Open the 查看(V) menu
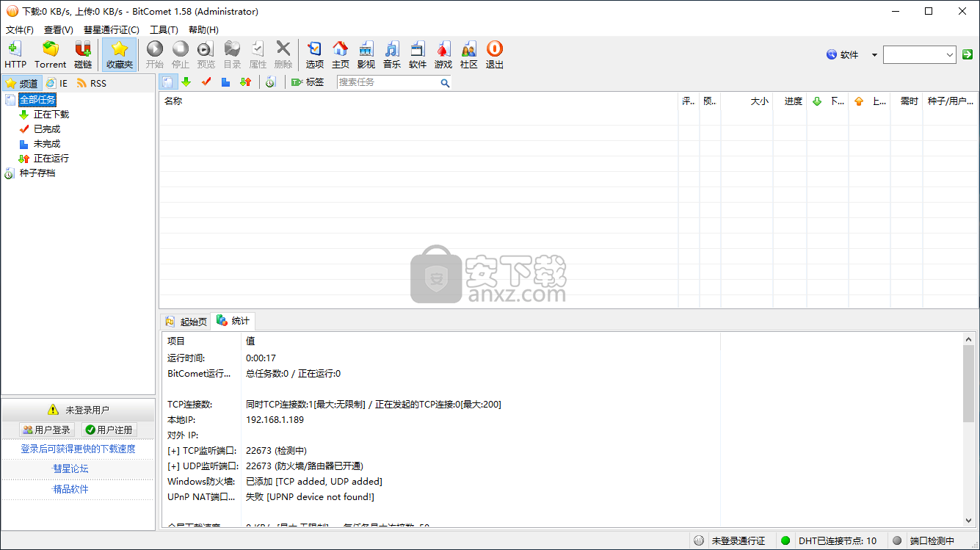This screenshot has width=980, height=550. [x=59, y=30]
